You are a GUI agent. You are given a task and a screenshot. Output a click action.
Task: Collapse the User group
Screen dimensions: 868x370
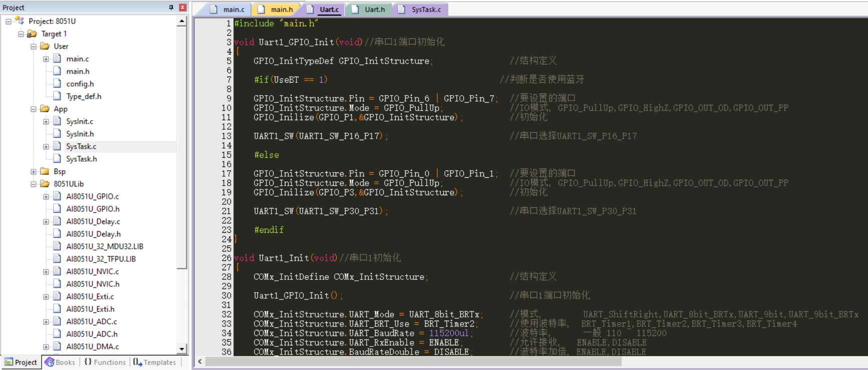[34, 47]
